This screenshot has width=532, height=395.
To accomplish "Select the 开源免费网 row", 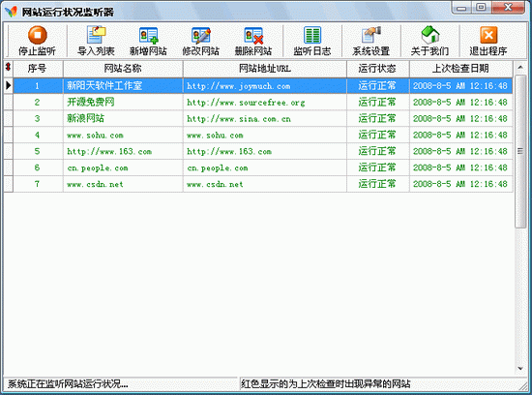I will [258, 103].
